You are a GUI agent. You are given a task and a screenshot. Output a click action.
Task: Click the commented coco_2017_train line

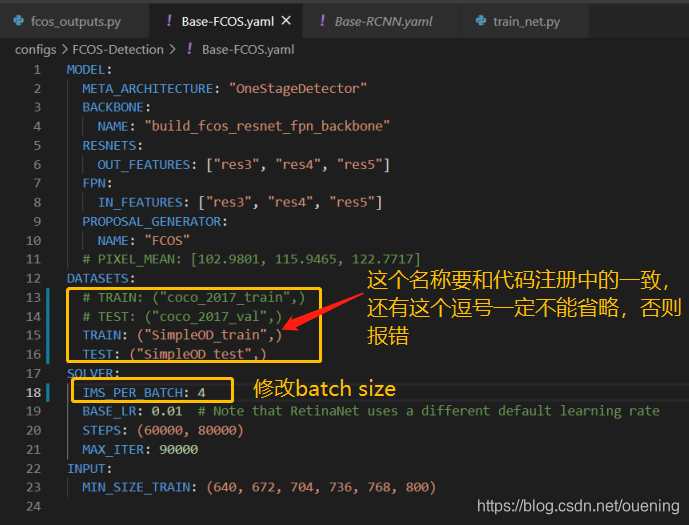click(x=193, y=297)
